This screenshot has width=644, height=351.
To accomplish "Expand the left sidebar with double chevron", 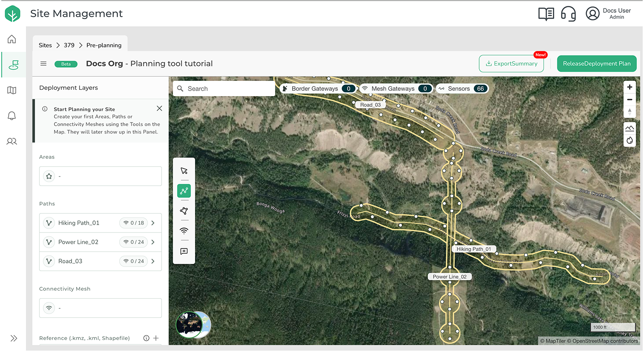I will 14,338.
